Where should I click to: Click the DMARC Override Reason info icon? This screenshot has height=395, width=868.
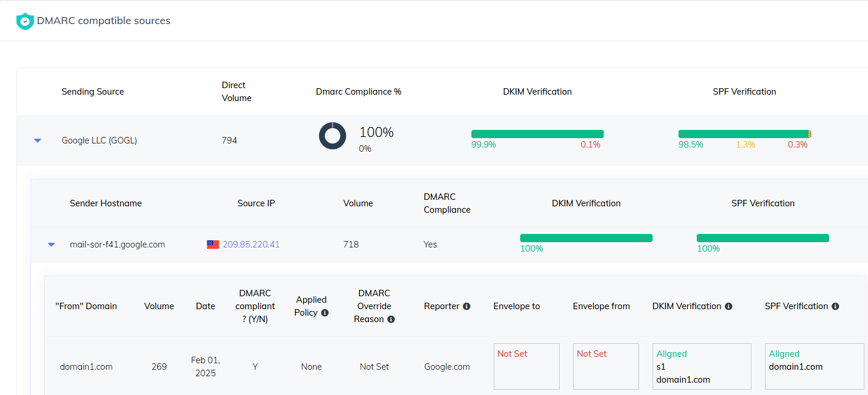pyautogui.click(x=391, y=319)
